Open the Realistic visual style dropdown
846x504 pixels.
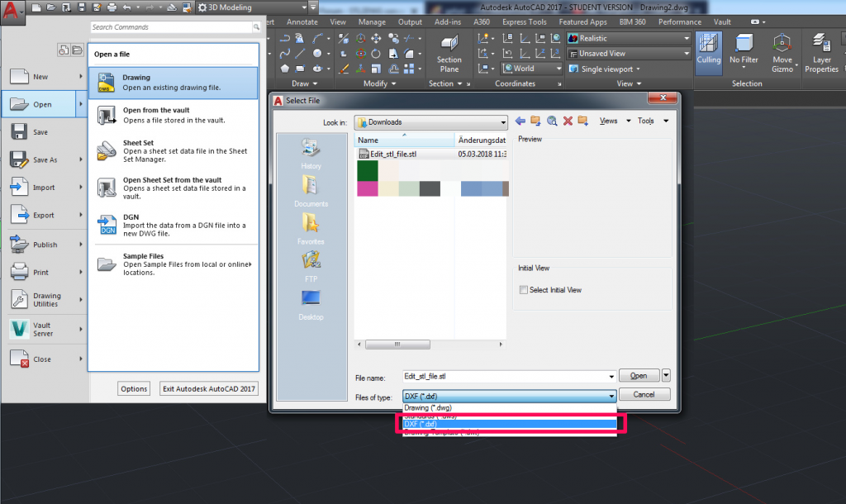tap(629, 38)
